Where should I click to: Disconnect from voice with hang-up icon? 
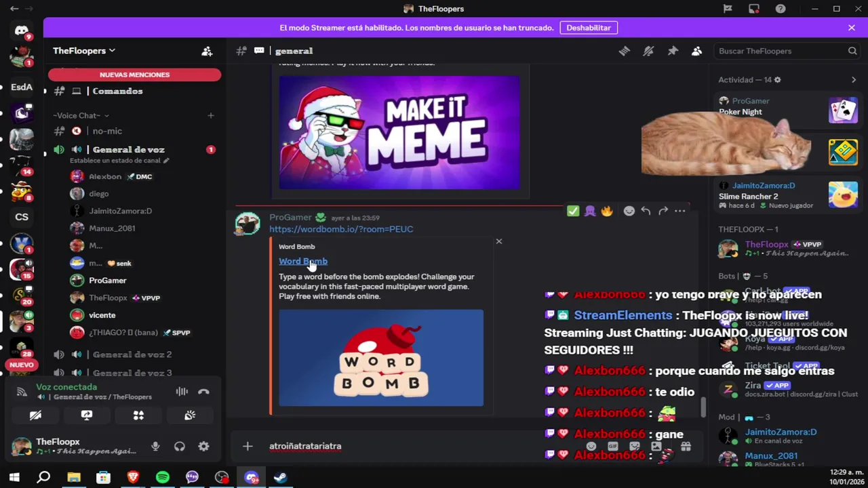pyautogui.click(x=203, y=391)
